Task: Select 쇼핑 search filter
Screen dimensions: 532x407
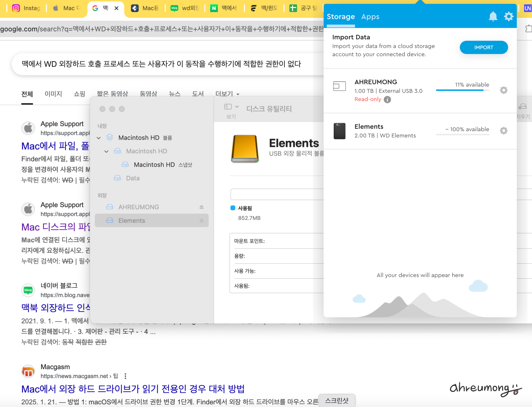Action: point(80,94)
